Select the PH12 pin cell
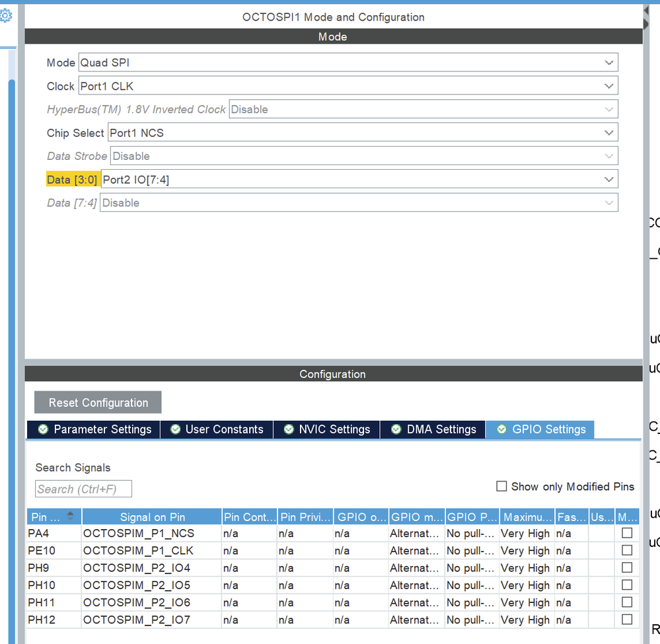 pos(54,620)
